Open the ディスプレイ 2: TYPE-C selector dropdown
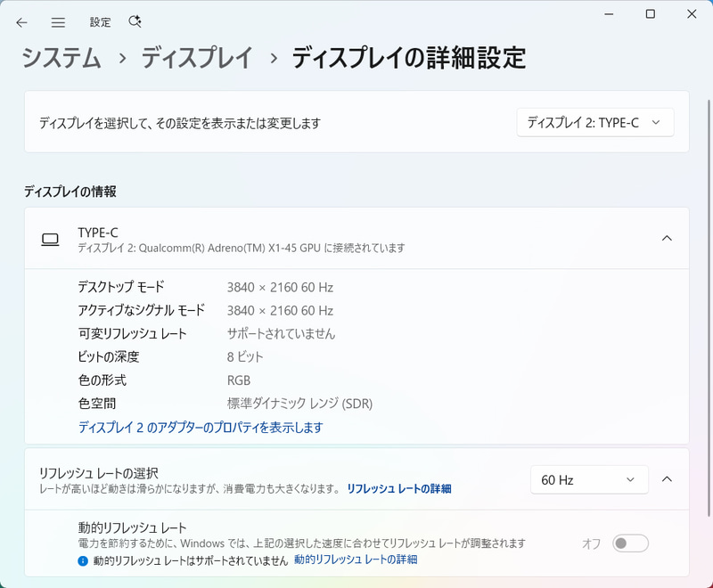 coord(594,122)
